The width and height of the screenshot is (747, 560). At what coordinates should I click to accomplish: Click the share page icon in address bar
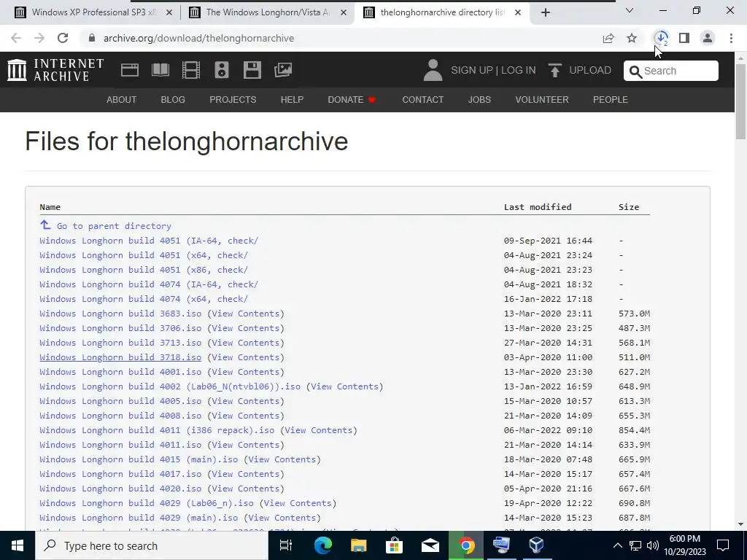pyautogui.click(x=608, y=38)
